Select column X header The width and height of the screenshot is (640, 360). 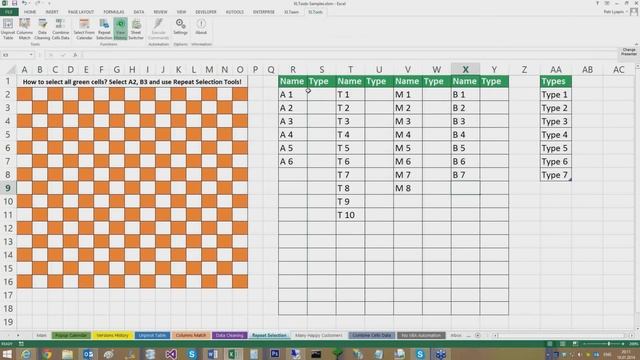(x=465, y=70)
